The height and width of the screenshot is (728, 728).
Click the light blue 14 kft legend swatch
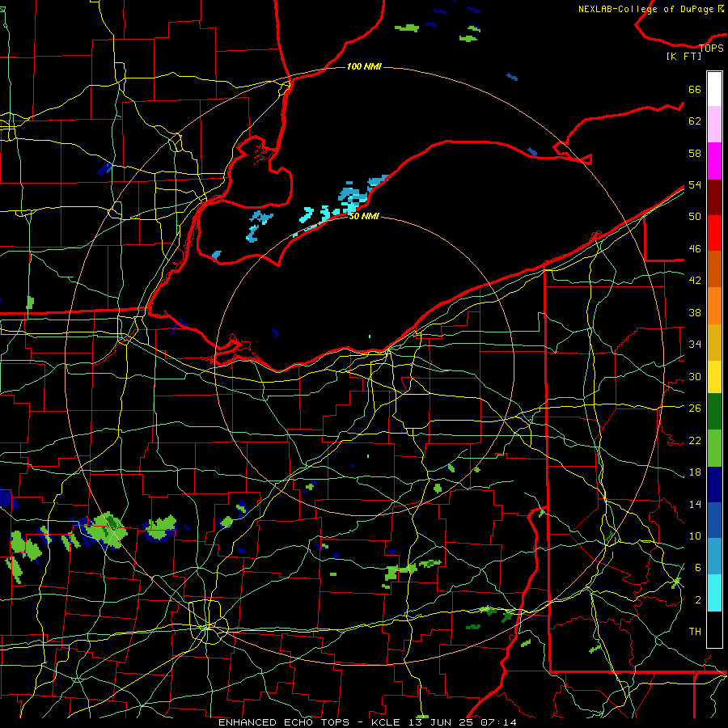pyautogui.click(x=714, y=557)
